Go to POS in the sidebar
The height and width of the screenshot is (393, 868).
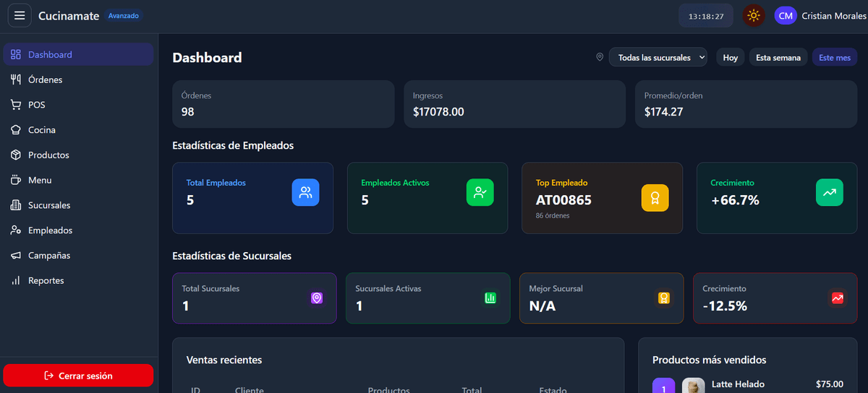[x=36, y=105]
